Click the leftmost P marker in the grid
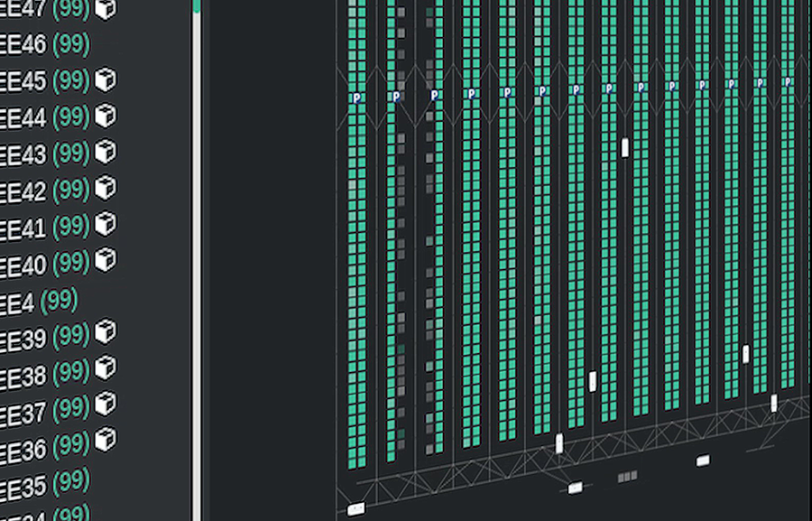This screenshot has width=812, height=521. 356,97
